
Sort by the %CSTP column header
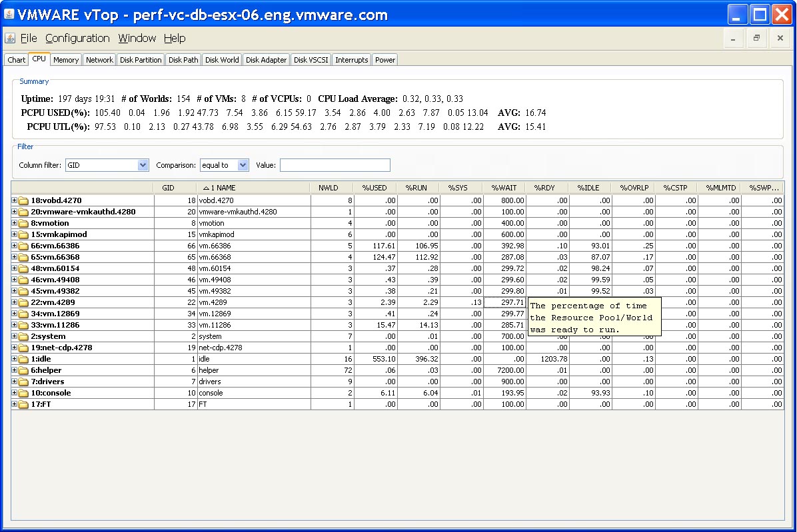[x=676, y=188]
